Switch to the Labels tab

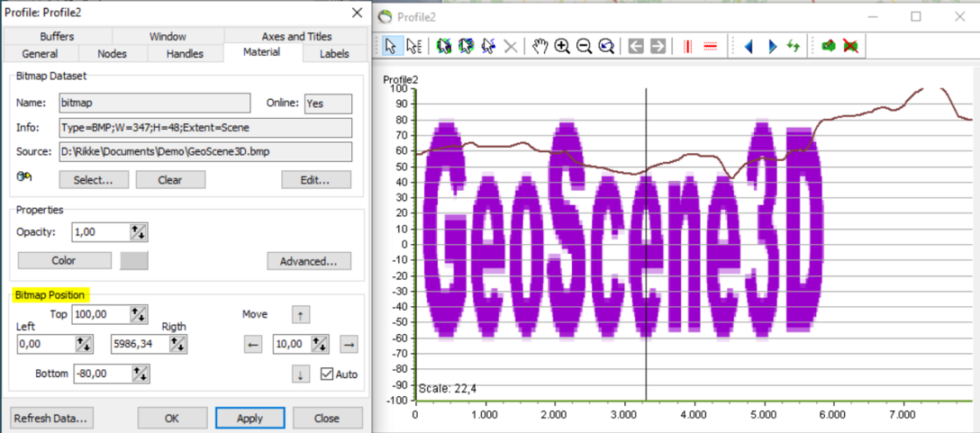(x=334, y=54)
